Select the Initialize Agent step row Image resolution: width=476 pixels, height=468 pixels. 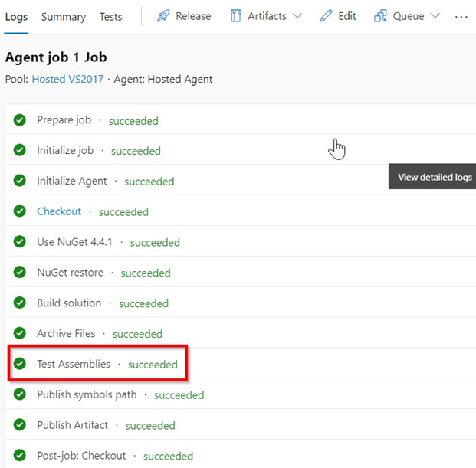(75, 182)
